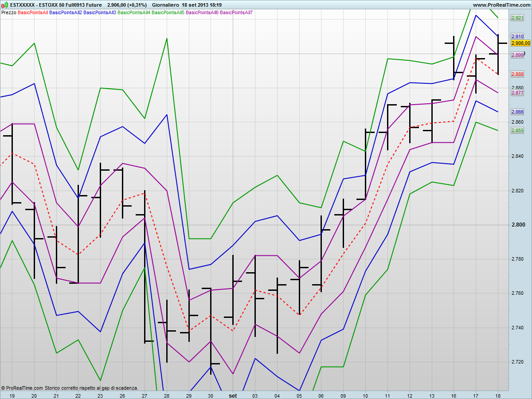Click the set month label on time axis
Screen dimensions: 532x399
click(233, 395)
